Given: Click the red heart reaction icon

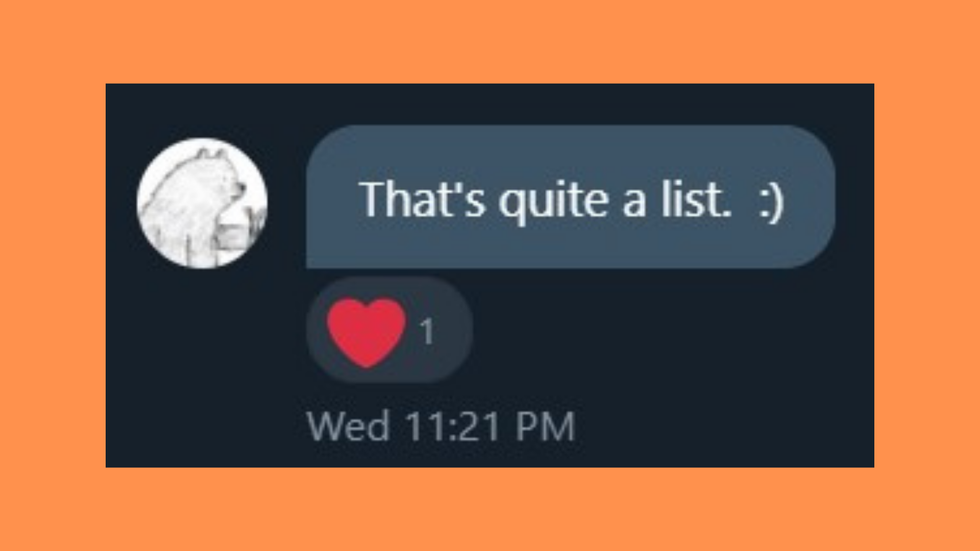Looking at the screenshot, I should (366, 332).
